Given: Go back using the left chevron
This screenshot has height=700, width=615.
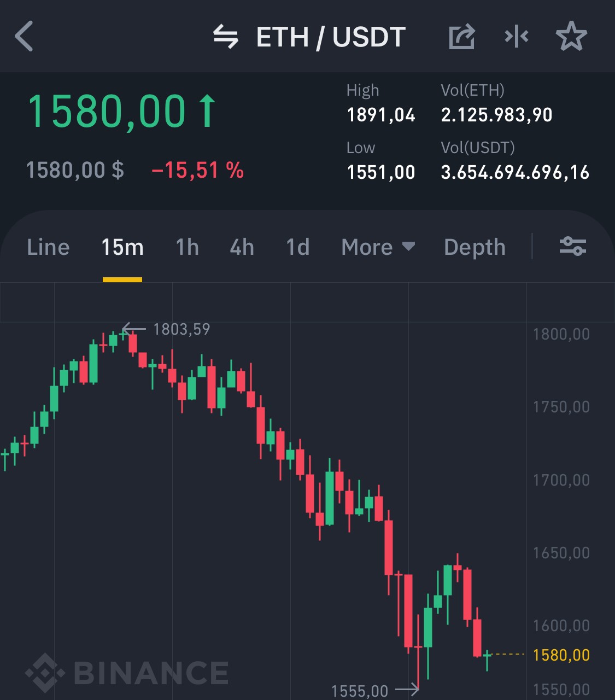Looking at the screenshot, I should pyautogui.click(x=24, y=36).
